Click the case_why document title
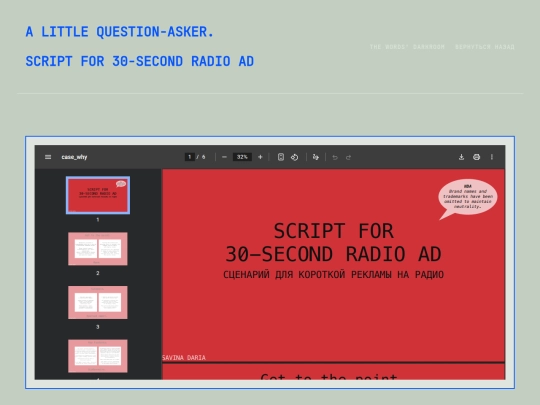 (74, 157)
